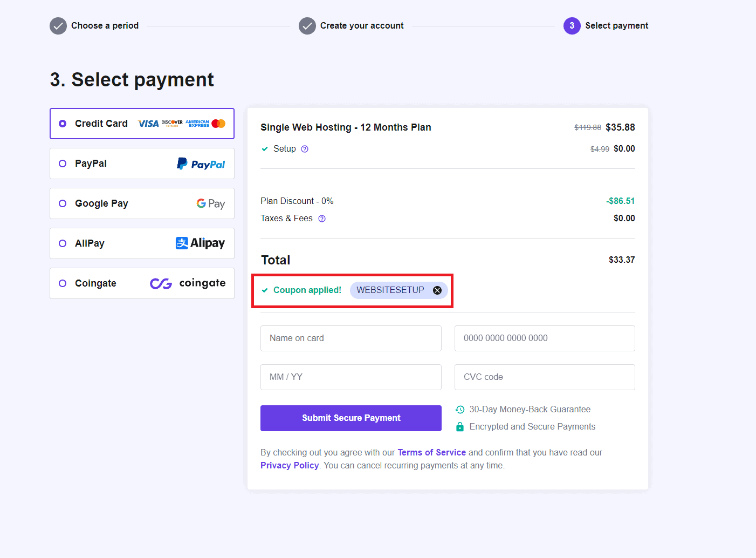The image size is (756, 558).
Task: Click the CVC code field
Action: pyautogui.click(x=545, y=377)
